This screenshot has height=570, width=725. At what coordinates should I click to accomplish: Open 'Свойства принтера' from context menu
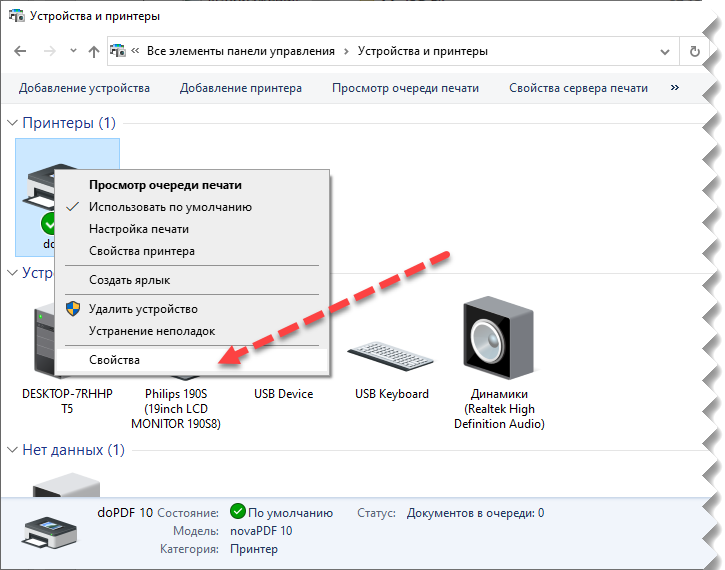191,251
